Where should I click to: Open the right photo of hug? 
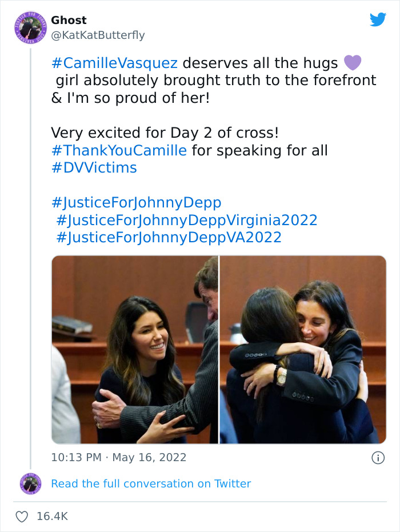(303, 350)
